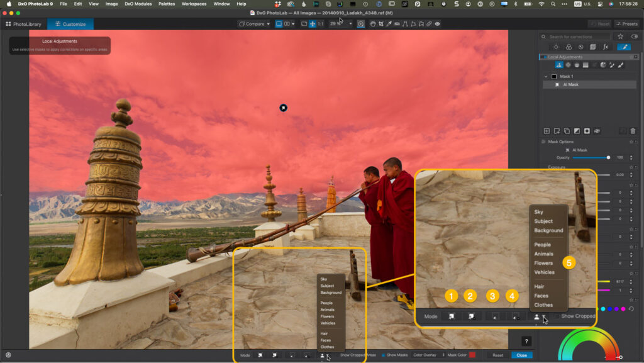Switch to the PhotoLibrary tab
Viewport: 644px width, 363px height.
[x=24, y=24]
